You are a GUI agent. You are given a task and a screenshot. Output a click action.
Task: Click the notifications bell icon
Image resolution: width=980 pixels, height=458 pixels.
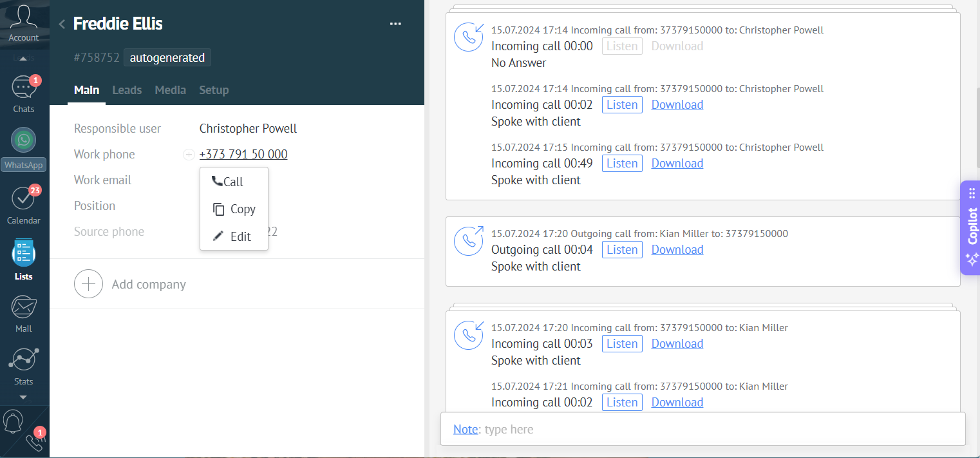[x=13, y=422]
